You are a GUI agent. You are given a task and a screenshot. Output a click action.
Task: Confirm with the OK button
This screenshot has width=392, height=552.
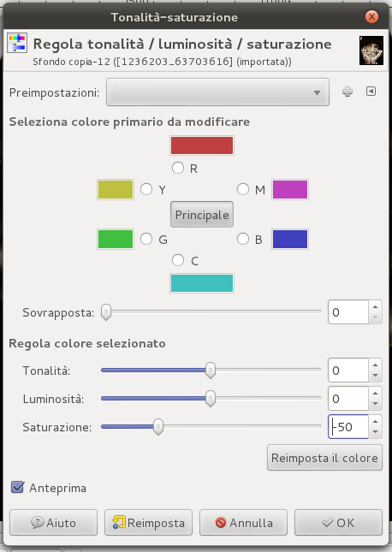pos(338,523)
